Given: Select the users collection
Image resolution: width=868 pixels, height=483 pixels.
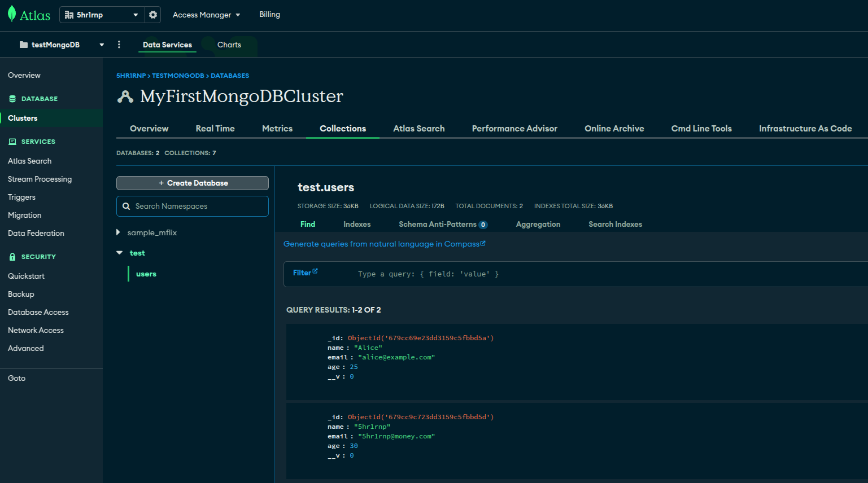Looking at the screenshot, I should click(146, 274).
